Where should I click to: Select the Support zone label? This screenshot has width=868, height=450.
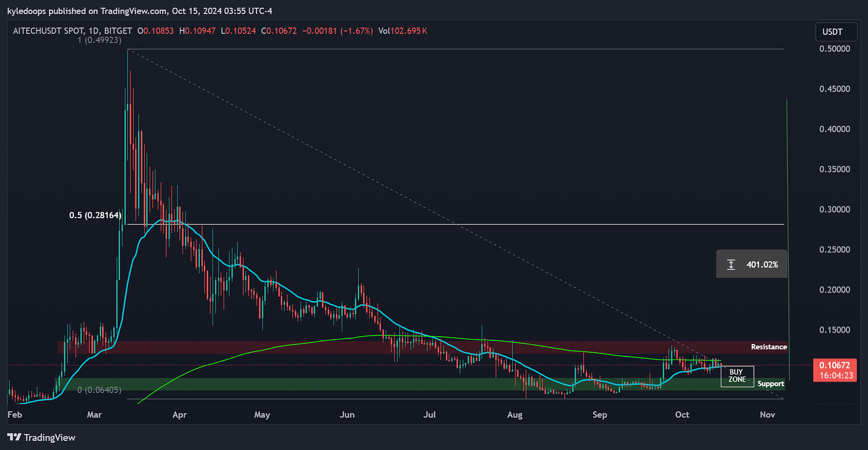(x=770, y=384)
